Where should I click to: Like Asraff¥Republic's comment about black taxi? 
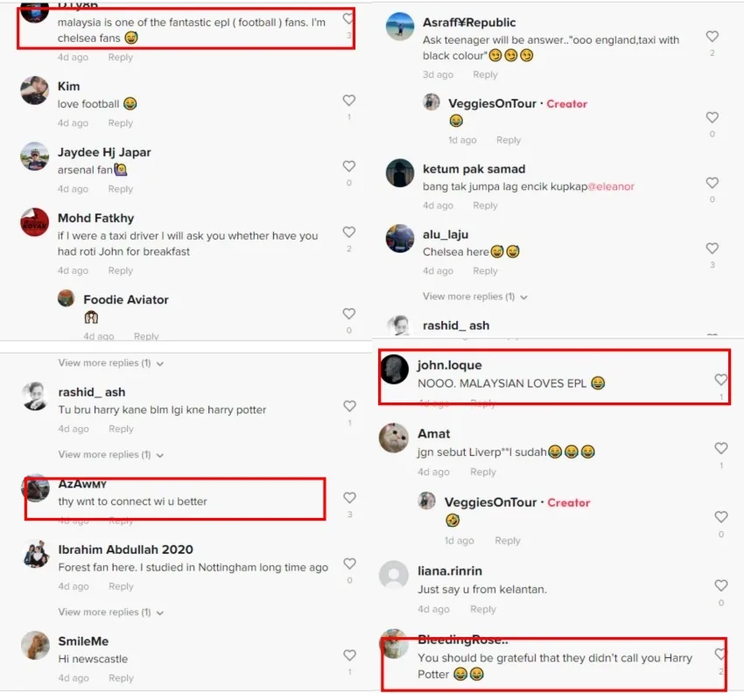pyautogui.click(x=712, y=36)
